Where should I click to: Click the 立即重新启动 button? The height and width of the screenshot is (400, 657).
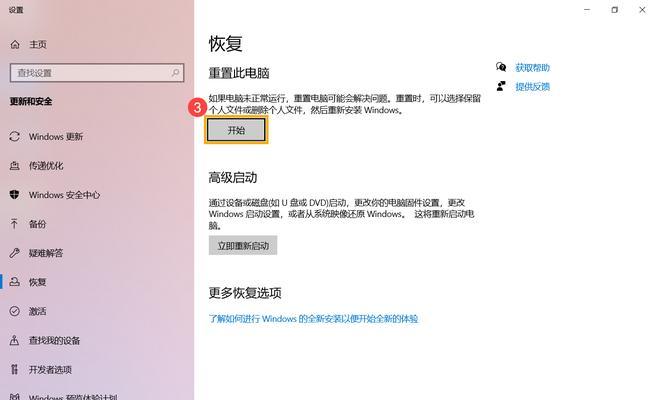pyautogui.click(x=243, y=245)
